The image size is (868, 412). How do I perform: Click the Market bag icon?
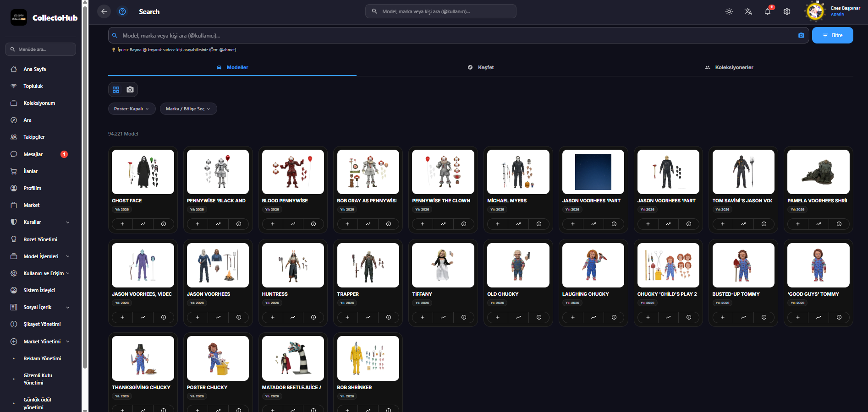[x=14, y=205]
